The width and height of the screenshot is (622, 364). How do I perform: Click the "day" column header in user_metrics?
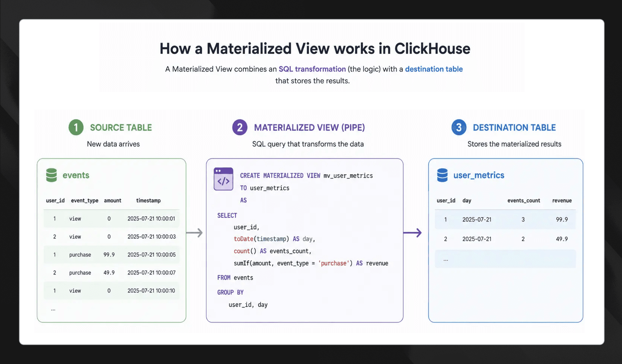click(467, 200)
